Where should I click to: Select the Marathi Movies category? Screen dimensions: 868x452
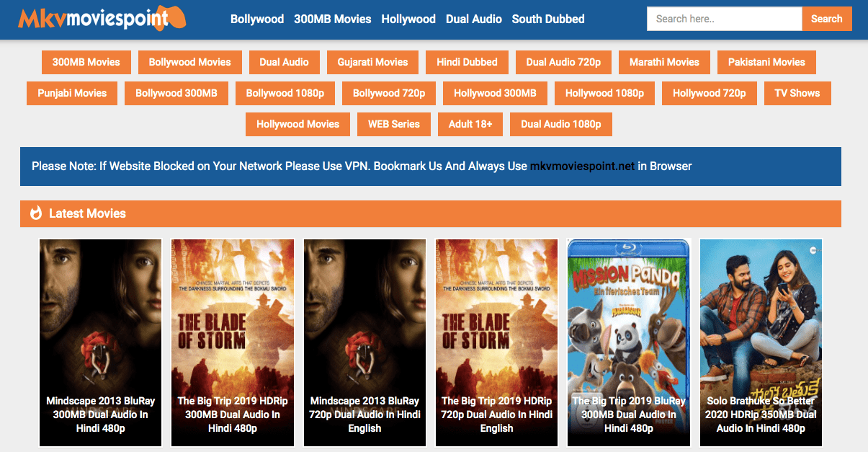tap(664, 62)
